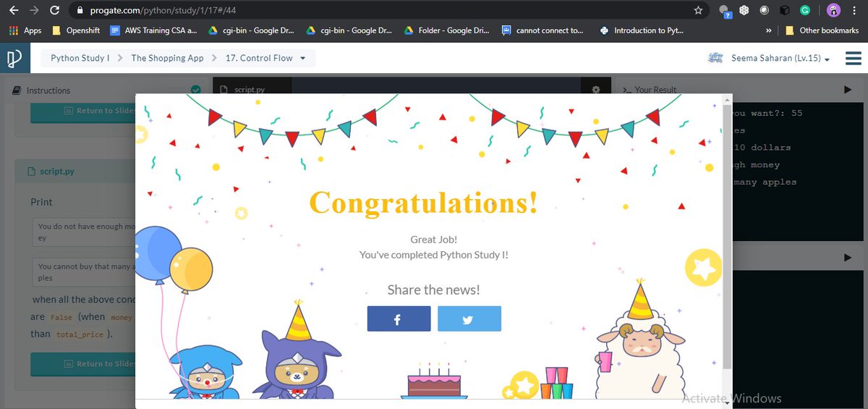This screenshot has width=868, height=409.
Task: Bookmark this page with the star icon
Action: [698, 10]
